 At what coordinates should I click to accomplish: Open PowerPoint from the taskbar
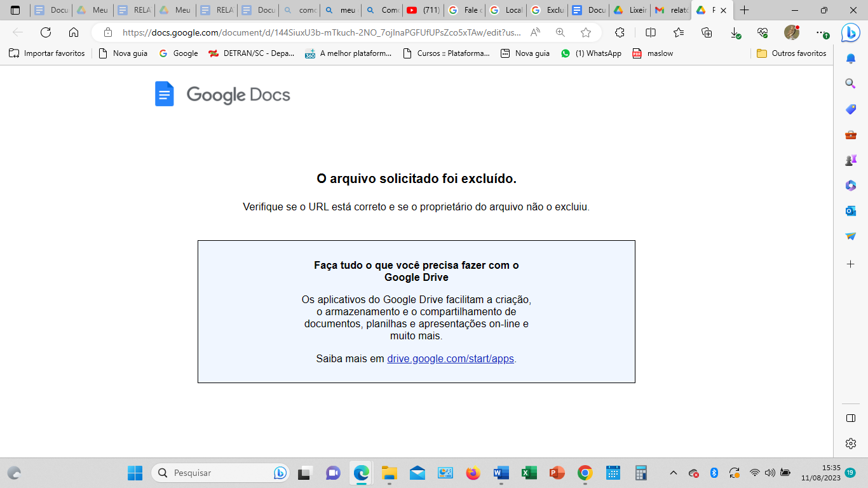pyautogui.click(x=557, y=473)
